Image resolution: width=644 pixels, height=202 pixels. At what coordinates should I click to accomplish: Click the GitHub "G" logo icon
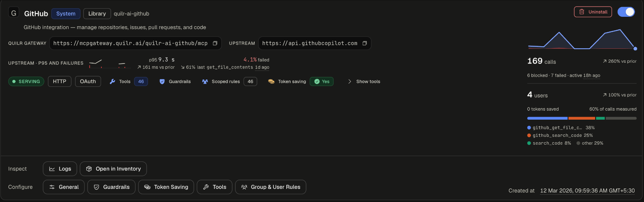pos(14,13)
